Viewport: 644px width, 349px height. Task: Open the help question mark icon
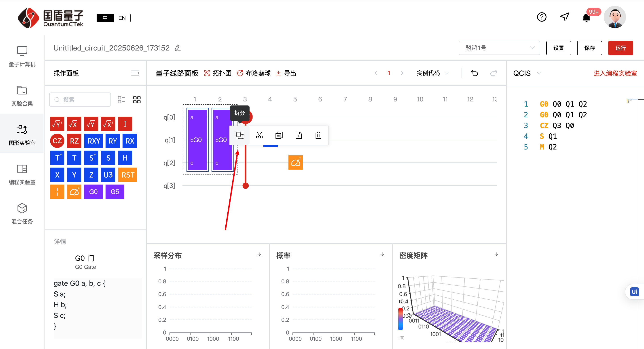(x=542, y=17)
